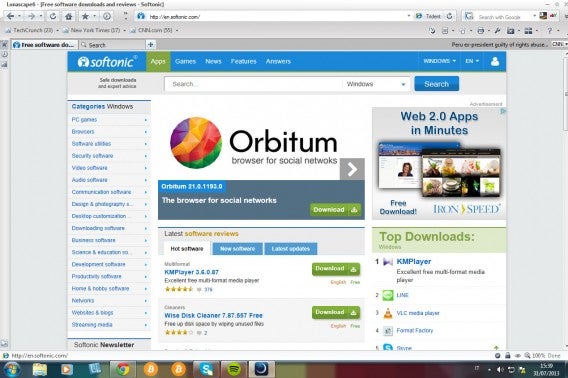Click the question mark help icon

tap(550, 31)
